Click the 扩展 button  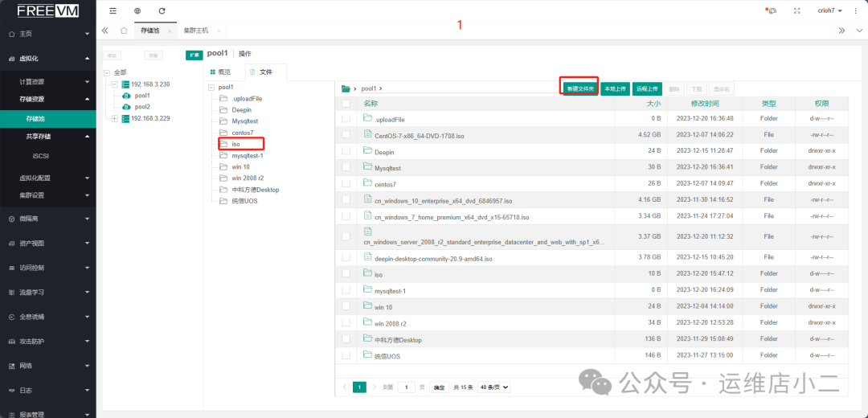[194, 55]
